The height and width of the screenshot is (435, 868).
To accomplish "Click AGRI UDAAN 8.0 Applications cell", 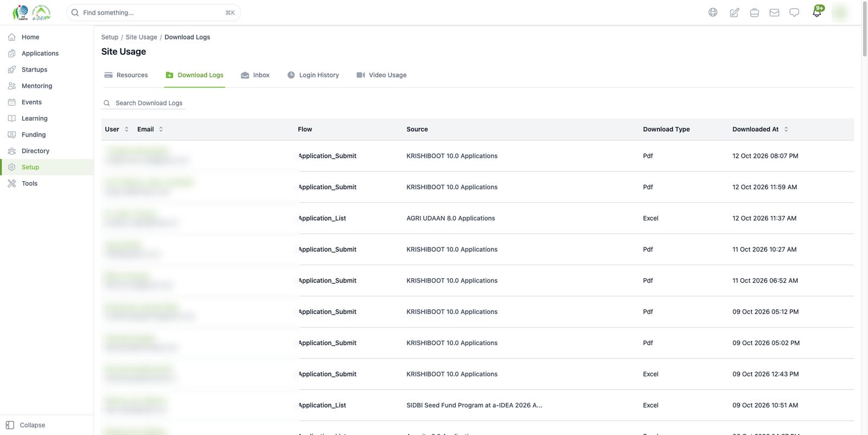I will [451, 218].
